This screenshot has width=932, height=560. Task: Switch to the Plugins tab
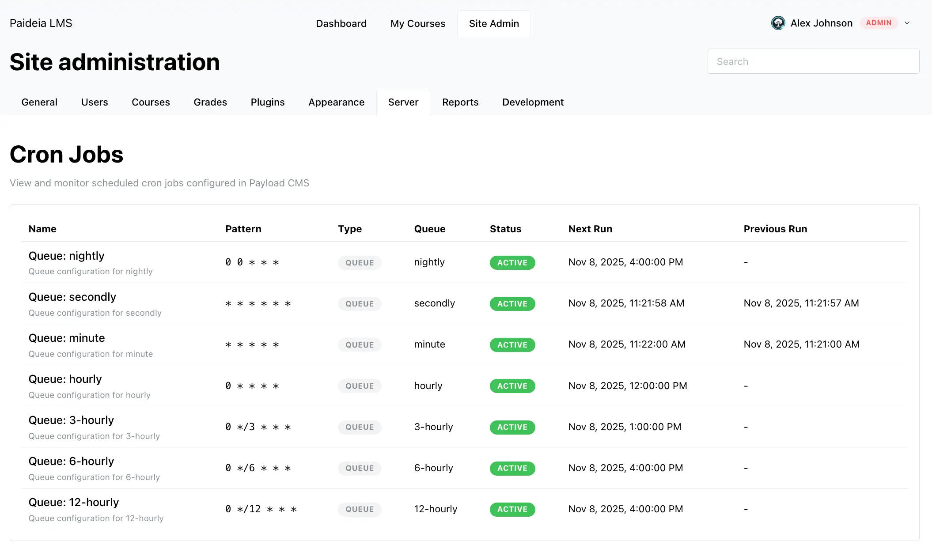[x=267, y=102]
